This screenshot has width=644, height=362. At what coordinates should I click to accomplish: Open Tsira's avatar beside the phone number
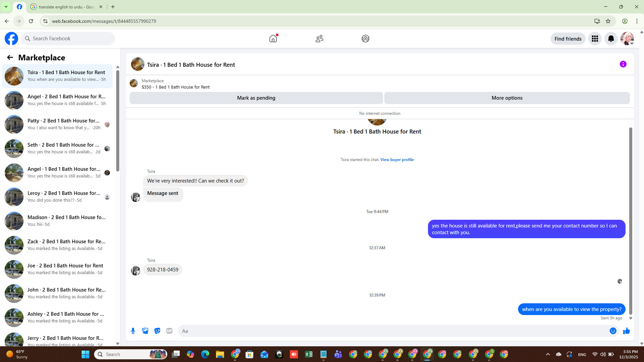point(136,270)
